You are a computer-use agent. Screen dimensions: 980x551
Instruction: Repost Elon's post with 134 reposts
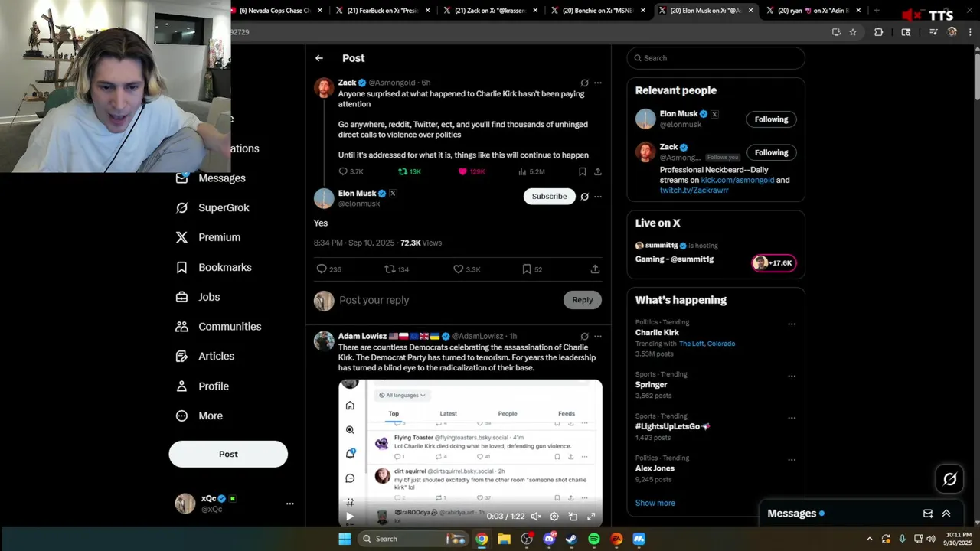(x=397, y=269)
